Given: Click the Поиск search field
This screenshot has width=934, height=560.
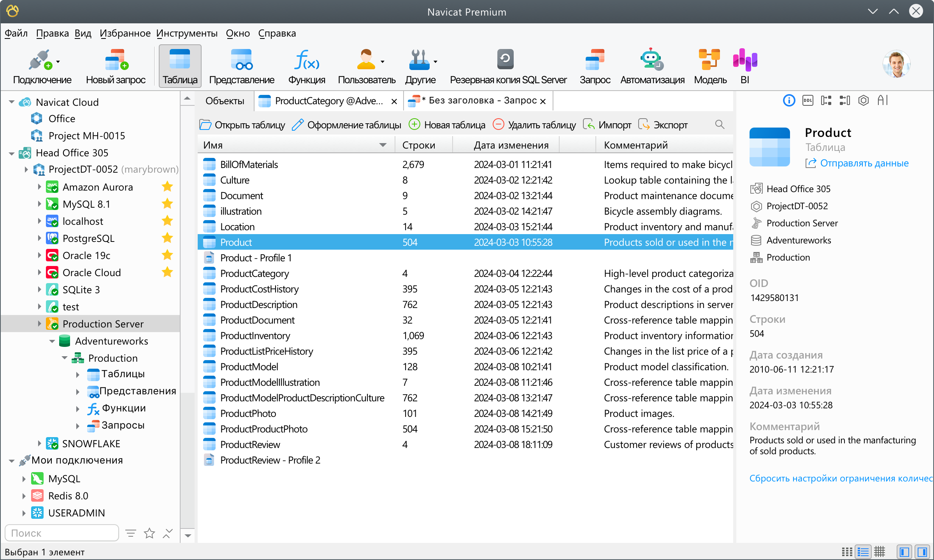Looking at the screenshot, I should [62, 533].
